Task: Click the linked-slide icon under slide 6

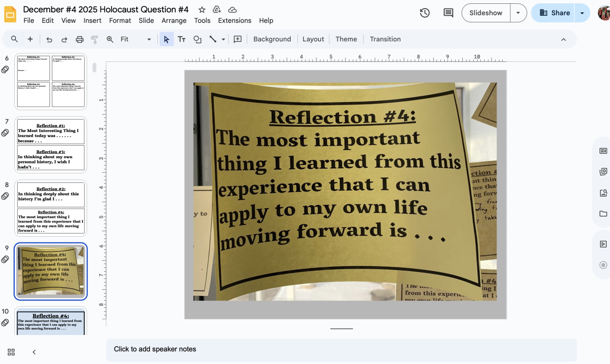Action: click(5, 70)
